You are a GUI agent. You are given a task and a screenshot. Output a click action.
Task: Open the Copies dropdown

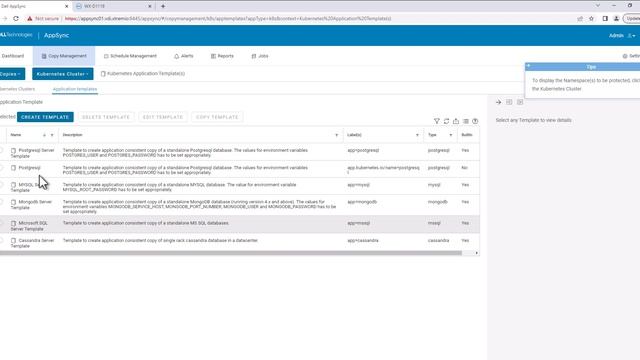[x=12, y=74]
